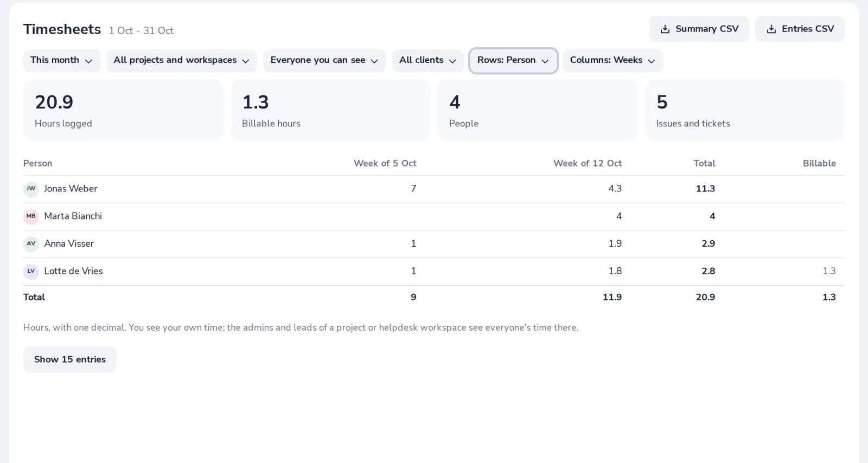Download the Entries CSV
Viewport: 868px width, 463px height.
(x=800, y=29)
